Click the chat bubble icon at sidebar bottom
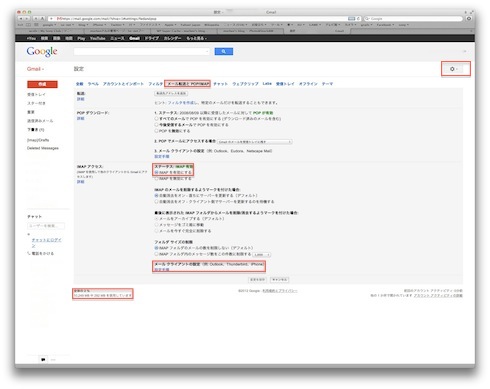The width and height of the screenshot is (490, 389). click(43, 360)
